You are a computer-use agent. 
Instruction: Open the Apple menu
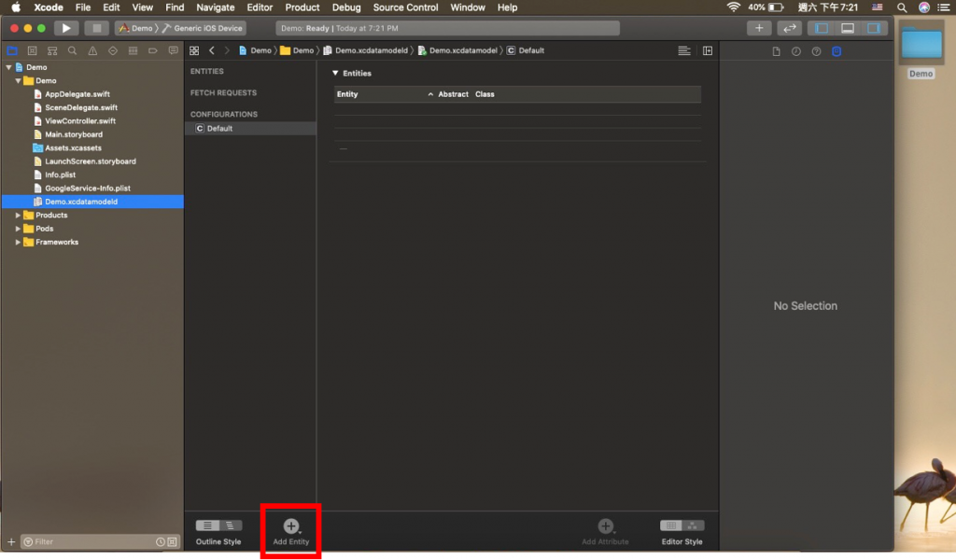16,7
